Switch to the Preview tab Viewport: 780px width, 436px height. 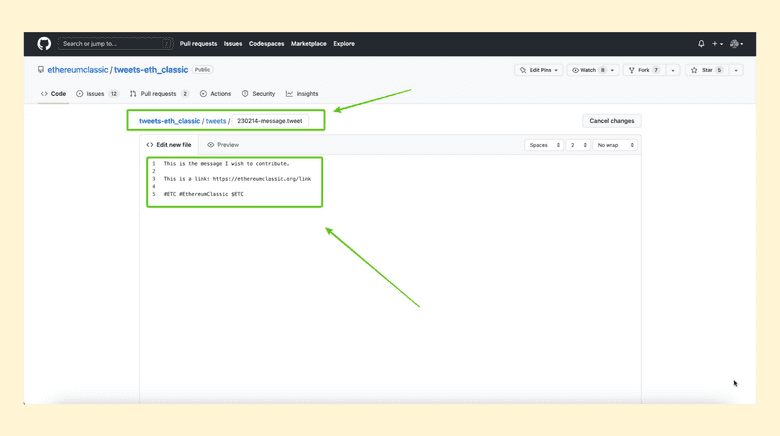point(223,145)
